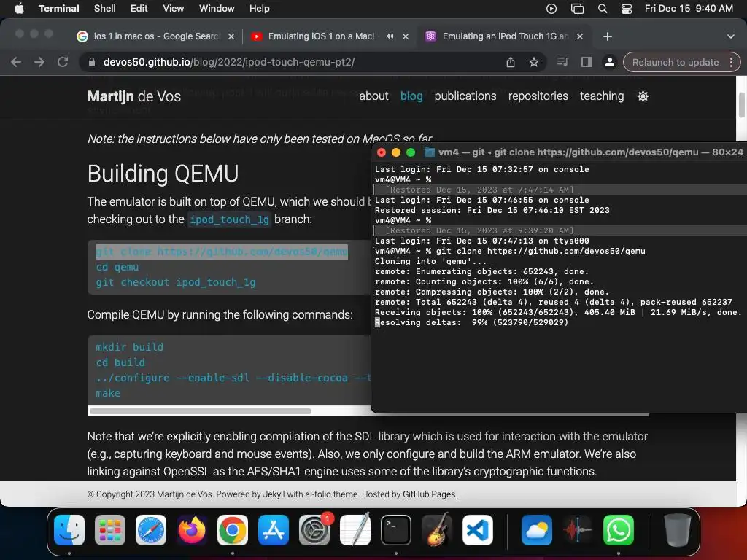
Task: Open Chrome's three-dot menu
Action: [731, 62]
